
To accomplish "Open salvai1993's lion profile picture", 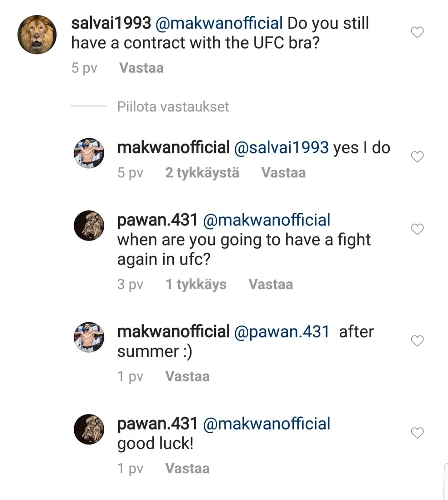I will tap(37, 35).
